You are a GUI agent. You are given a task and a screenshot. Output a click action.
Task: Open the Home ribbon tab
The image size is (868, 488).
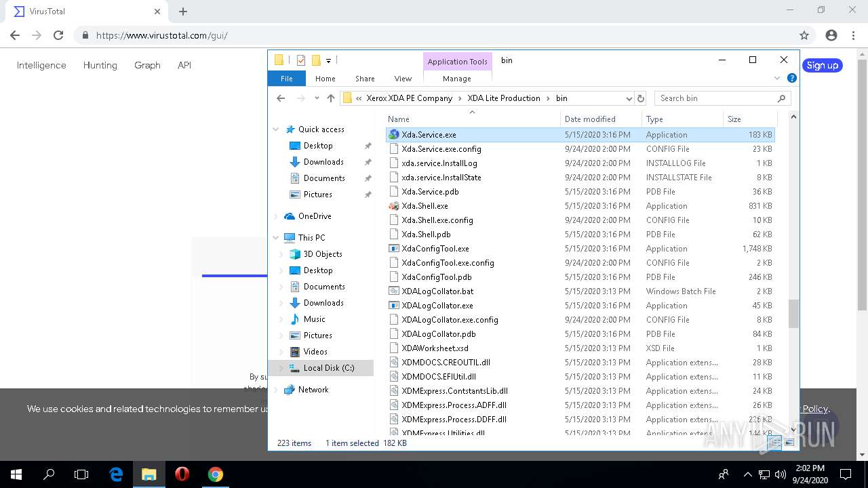(325, 79)
